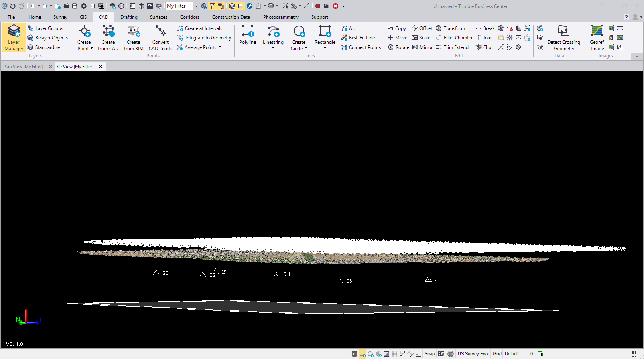Toggle Snap in the status bar
The height and width of the screenshot is (359, 644).
point(429,354)
